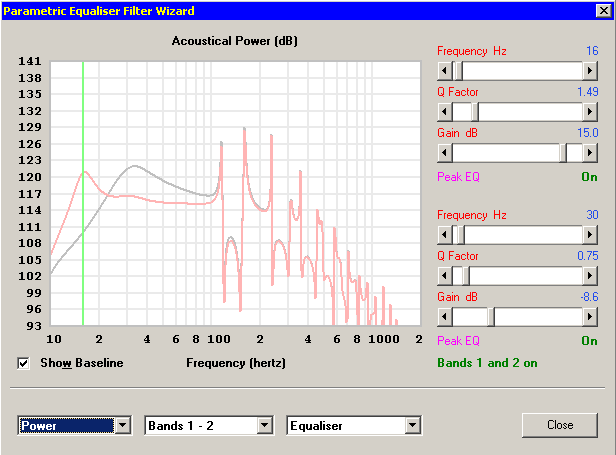The image size is (616, 455).
Task: Open the Bands 1 - 2 dropdown
Action: (x=265, y=426)
